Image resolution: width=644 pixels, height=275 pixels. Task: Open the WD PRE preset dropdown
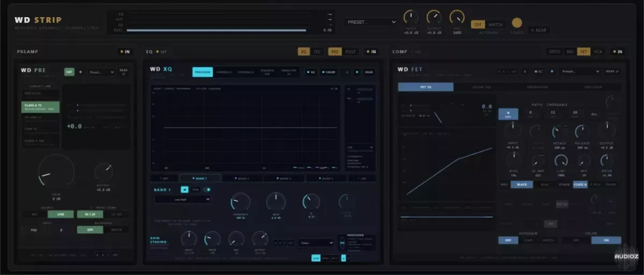(x=101, y=71)
